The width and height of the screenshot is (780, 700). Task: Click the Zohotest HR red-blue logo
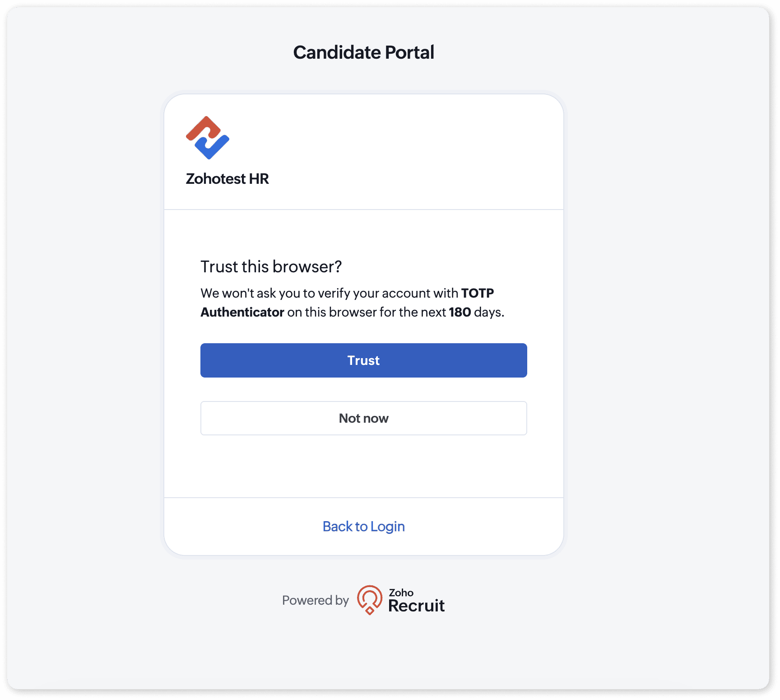tap(208, 138)
